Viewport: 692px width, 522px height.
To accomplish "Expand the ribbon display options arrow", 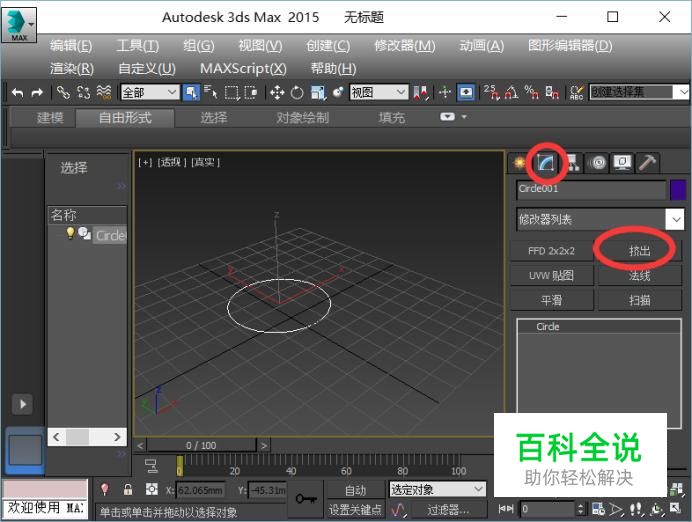I will point(464,117).
